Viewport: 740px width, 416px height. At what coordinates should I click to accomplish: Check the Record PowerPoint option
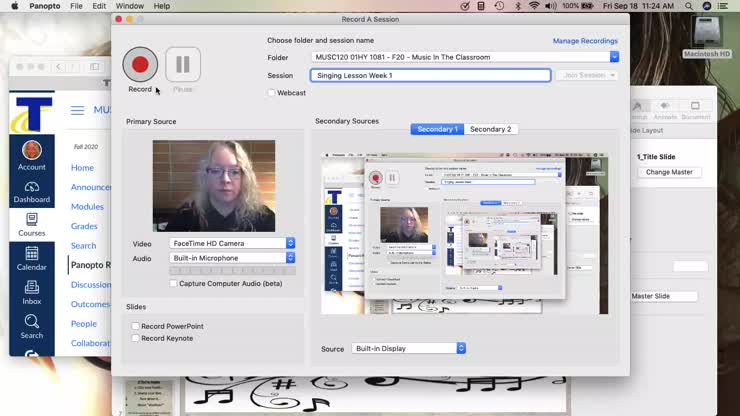pyautogui.click(x=136, y=326)
